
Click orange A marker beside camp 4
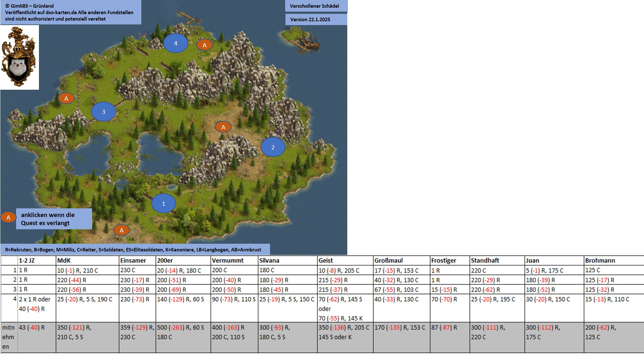(x=204, y=45)
